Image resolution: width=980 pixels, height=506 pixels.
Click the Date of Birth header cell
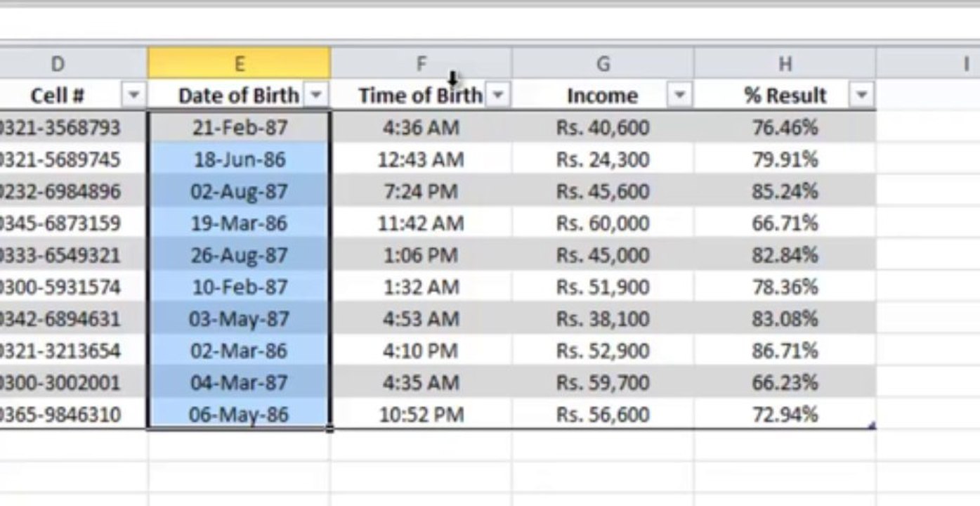(x=239, y=95)
